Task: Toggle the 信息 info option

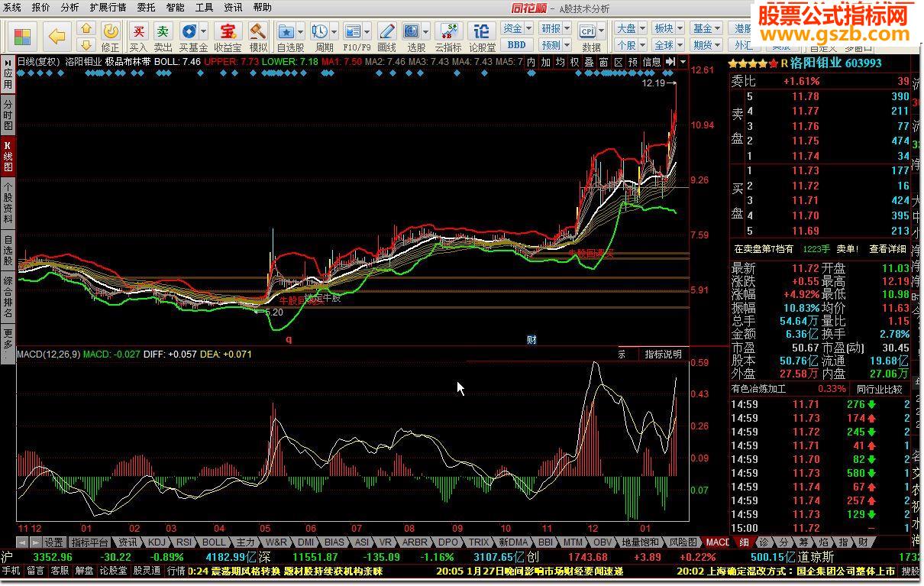Action: pyautogui.click(x=651, y=62)
